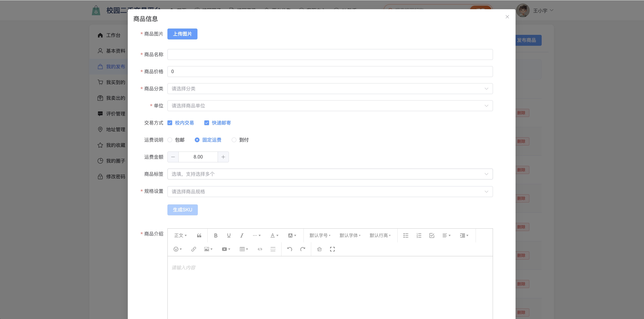Open the font color picker
This screenshot has width=644, height=319.
(x=275, y=235)
